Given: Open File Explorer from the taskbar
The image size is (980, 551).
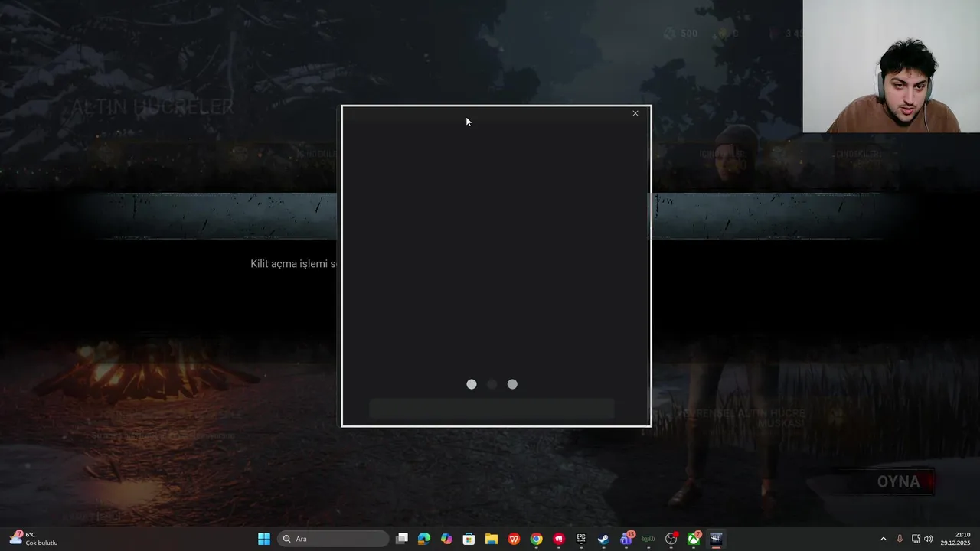Looking at the screenshot, I should (492, 539).
